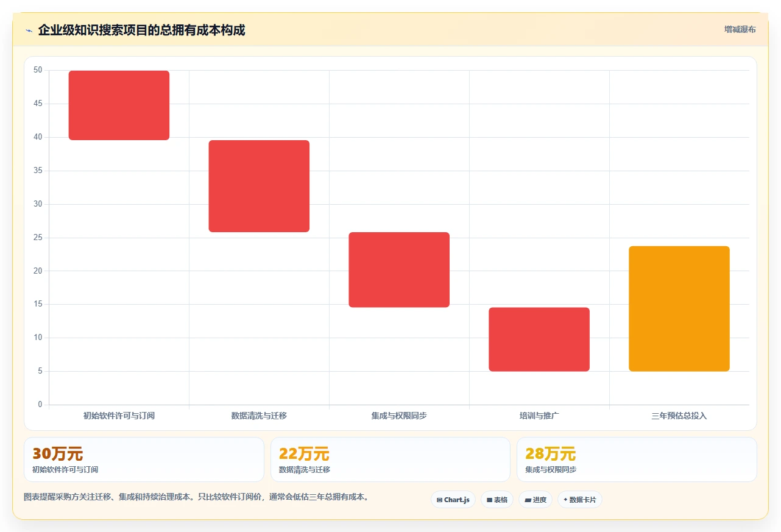Click the chart title 企业级知识搜索项目的总拥有成本构成
This screenshot has height=532, width=781.
point(141,30)
